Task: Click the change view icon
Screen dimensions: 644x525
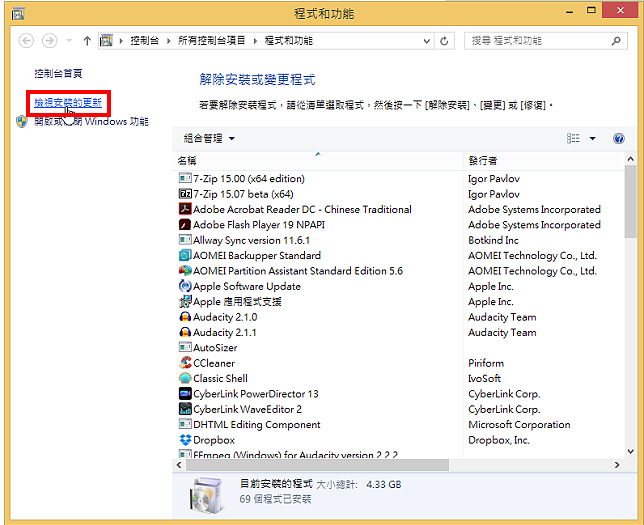Action: coord(573,138)
